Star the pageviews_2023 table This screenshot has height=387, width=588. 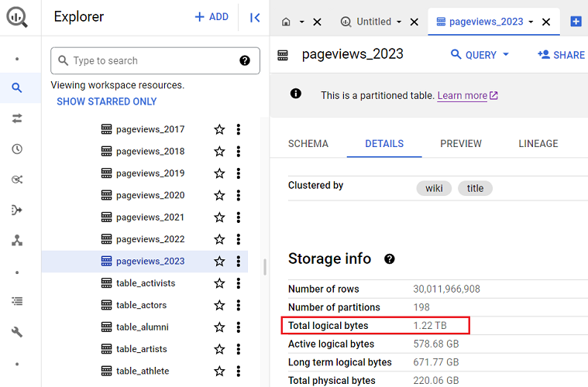[x=219, y=261]
